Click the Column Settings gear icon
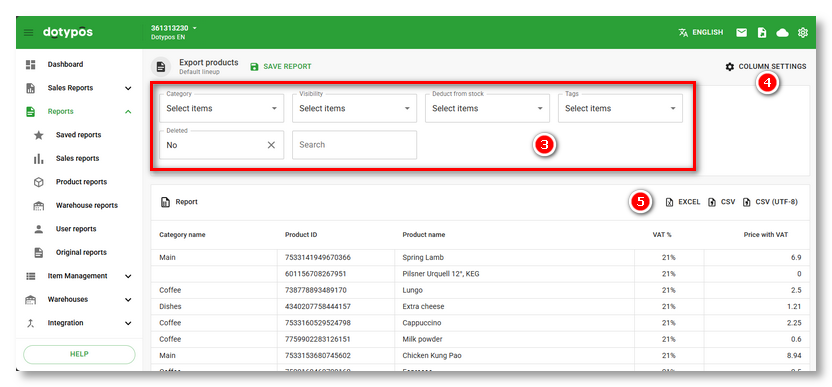Viewport: 832px width, 387px height. [x=730, y=67]
